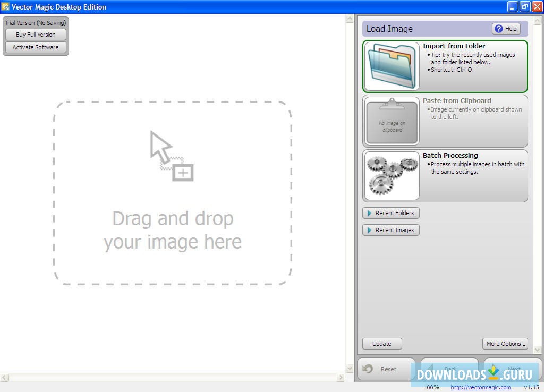The width and height of the screenshot is (544, 392).
Task: Open Batch Processing via gears icon
Action: 392,175
